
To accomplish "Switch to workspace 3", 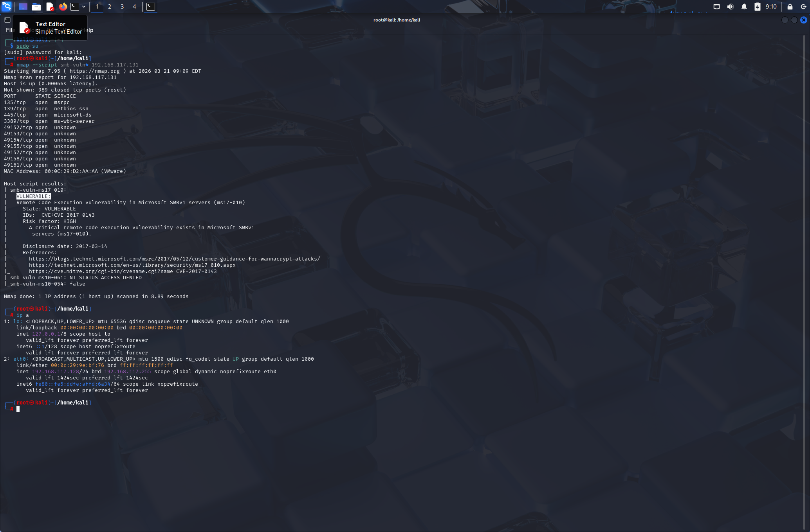I will pyautogui.click(x=122, y=7).
